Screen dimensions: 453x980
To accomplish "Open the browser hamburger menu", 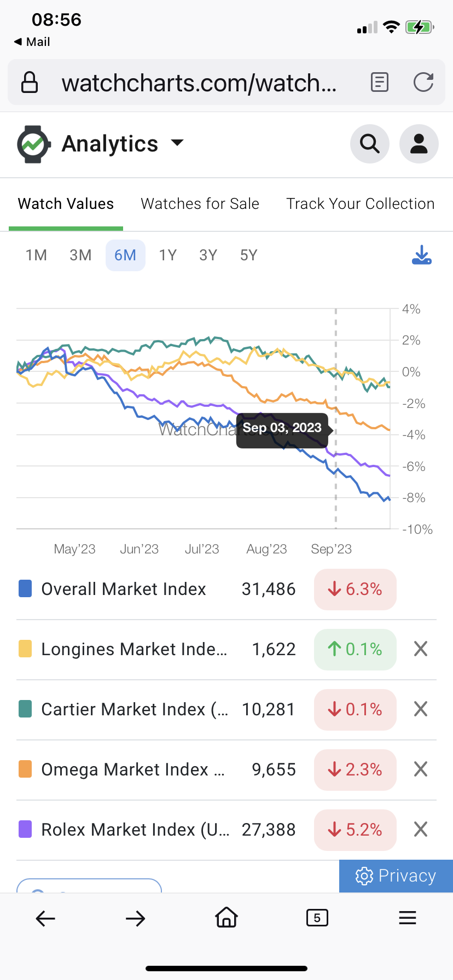I will click(408, 917).
